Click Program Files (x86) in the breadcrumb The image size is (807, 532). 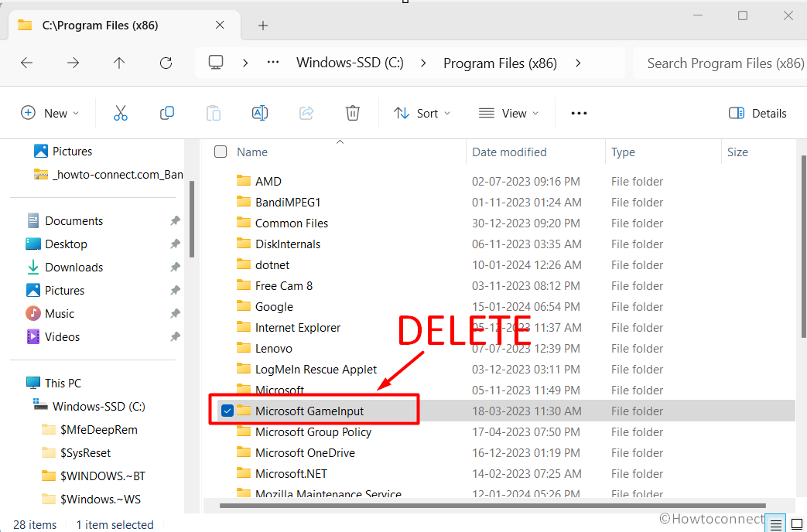click(x=501, y=63)
